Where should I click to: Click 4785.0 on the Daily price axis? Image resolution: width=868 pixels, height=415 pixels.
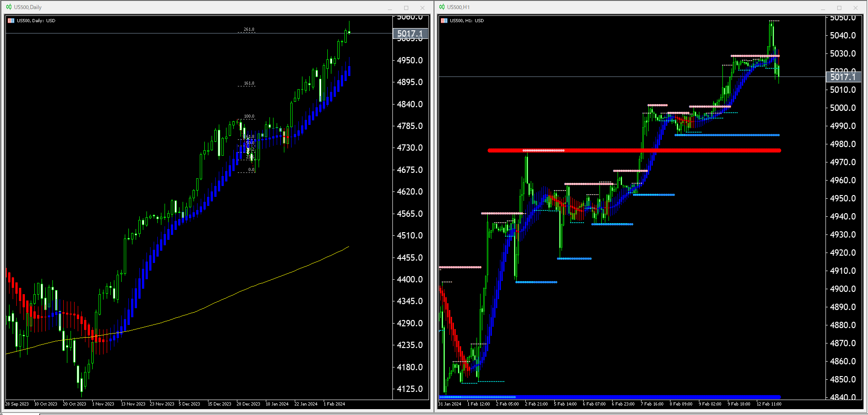point(410,126)
